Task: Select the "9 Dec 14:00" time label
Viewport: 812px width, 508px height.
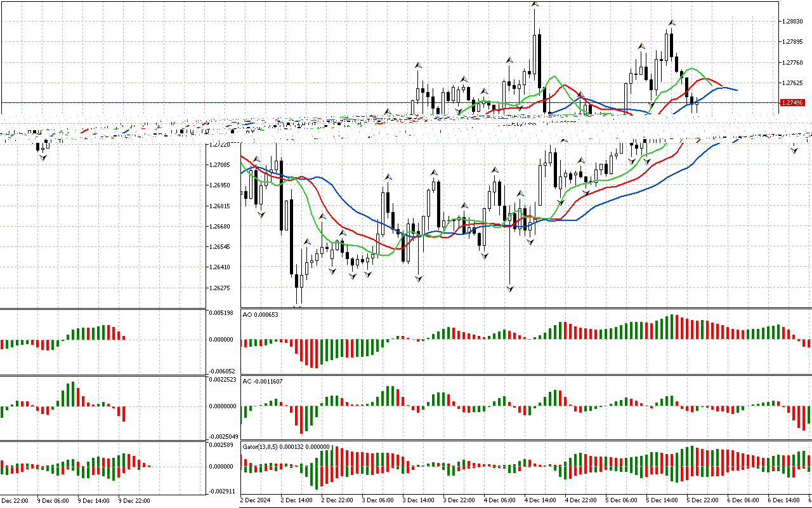Action: [x=95, y=500]
